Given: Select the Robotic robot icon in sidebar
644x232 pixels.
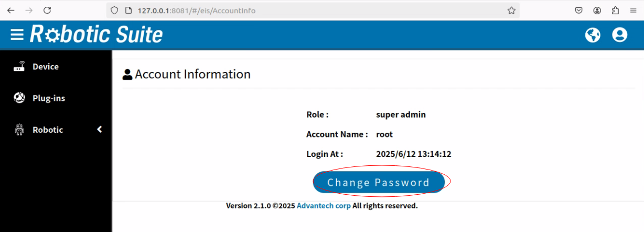Looking at the screenshot, I should tap(19, 130).
